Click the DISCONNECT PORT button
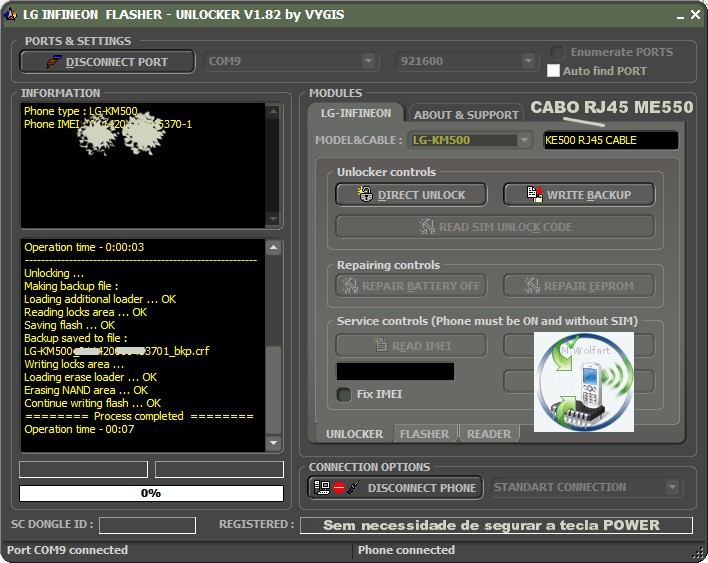Image resolution: width=708 pixels, height=563 pixels. [107, 62]
